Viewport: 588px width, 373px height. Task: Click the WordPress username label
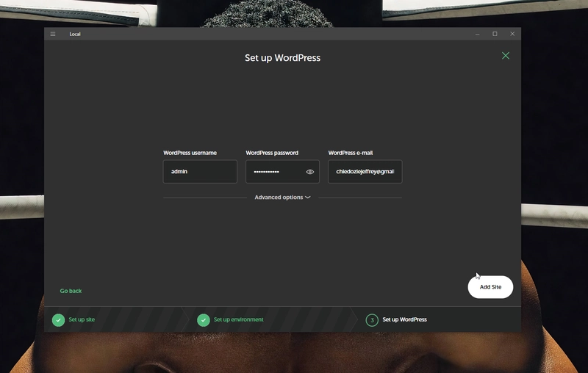(x=190, y=153)
